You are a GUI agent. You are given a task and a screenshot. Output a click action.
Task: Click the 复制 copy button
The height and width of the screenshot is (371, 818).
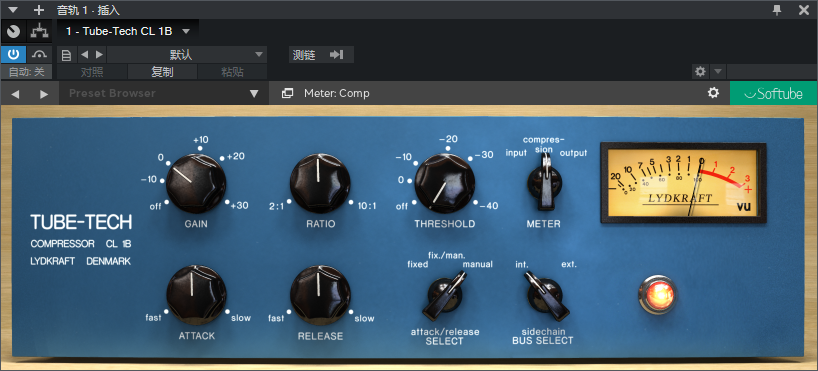point(162,72)
